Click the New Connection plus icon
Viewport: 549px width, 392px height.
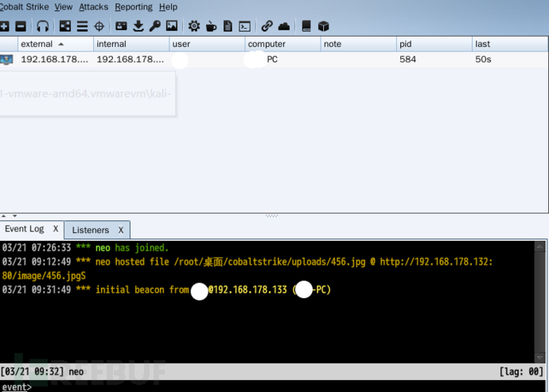pos(4,26)
